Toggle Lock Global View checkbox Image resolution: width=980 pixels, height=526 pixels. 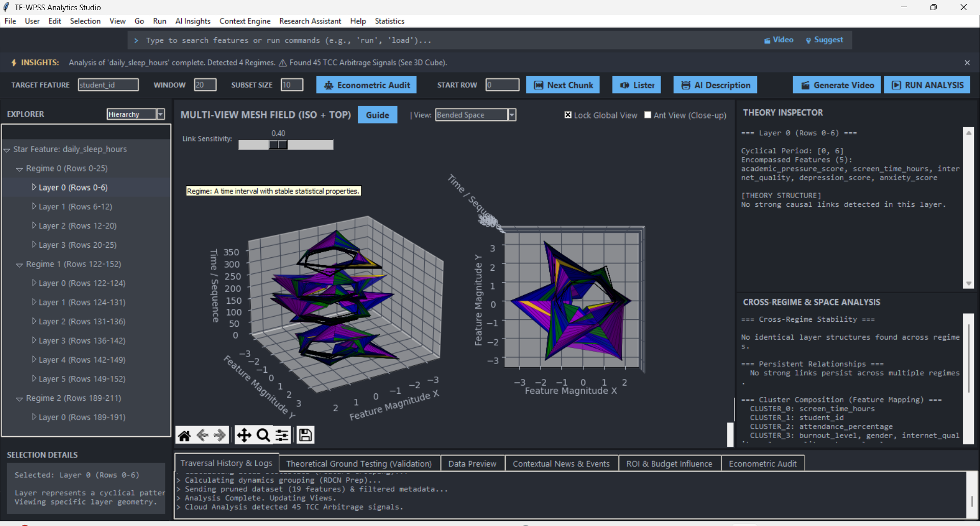568,115
